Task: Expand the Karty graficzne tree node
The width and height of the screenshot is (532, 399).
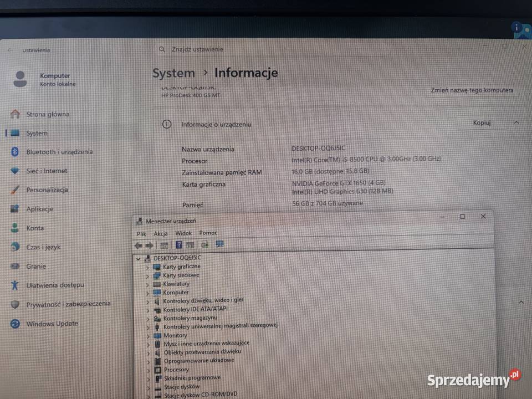Action: pyautogui.click(x=147, y=268)
